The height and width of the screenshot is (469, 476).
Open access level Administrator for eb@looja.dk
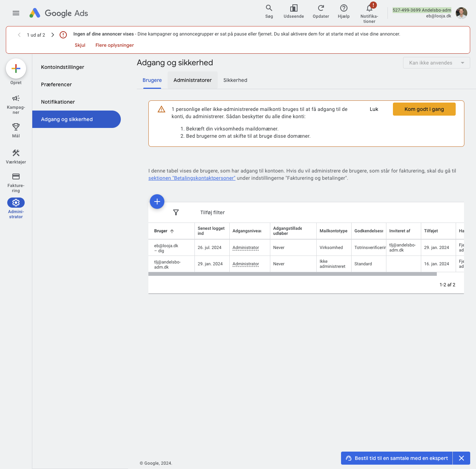pos(246,248)
